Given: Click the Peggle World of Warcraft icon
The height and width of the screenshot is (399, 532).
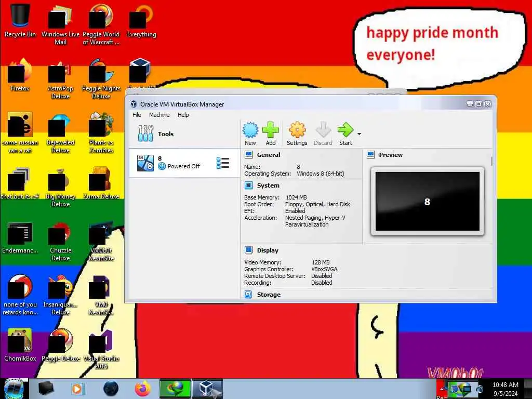Looking at the screenshot, I should click(101, 24).
